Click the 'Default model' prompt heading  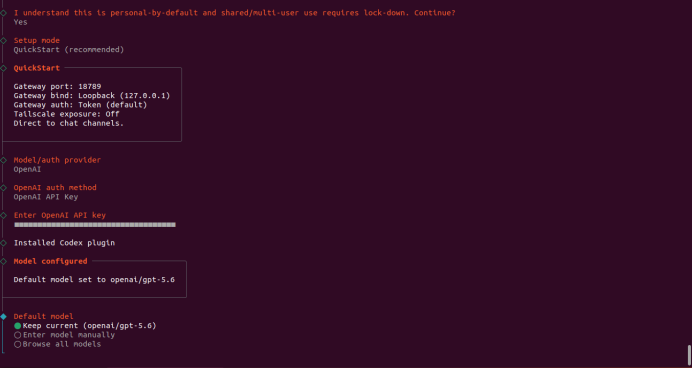(44, 316)
